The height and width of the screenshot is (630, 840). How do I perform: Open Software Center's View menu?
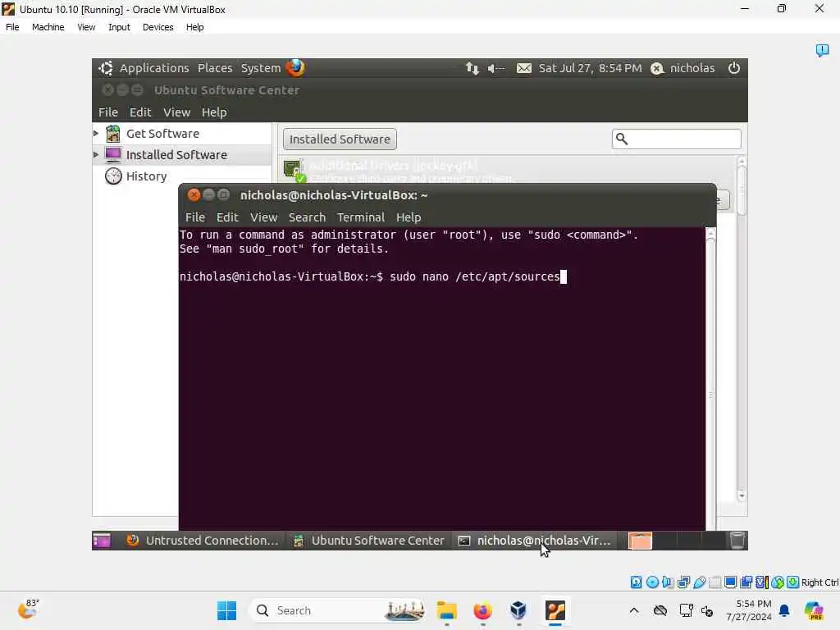tap(177, 112)
